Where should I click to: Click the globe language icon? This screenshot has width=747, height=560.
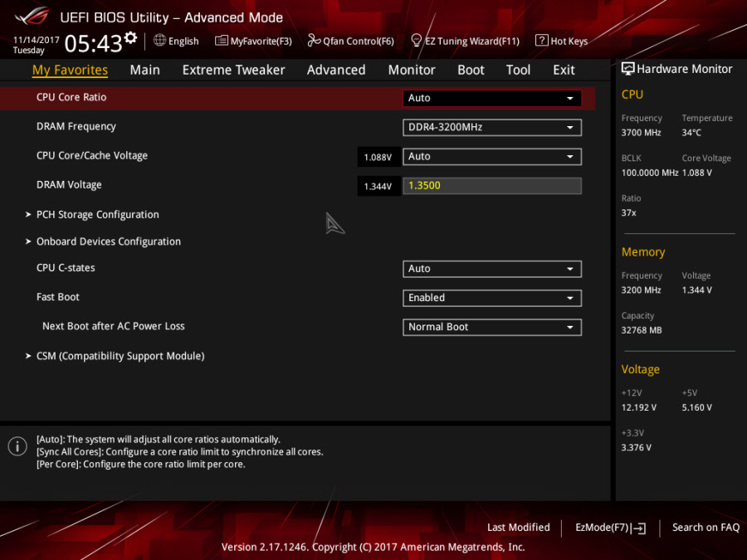pyautogui.click(x=160, y=41)
